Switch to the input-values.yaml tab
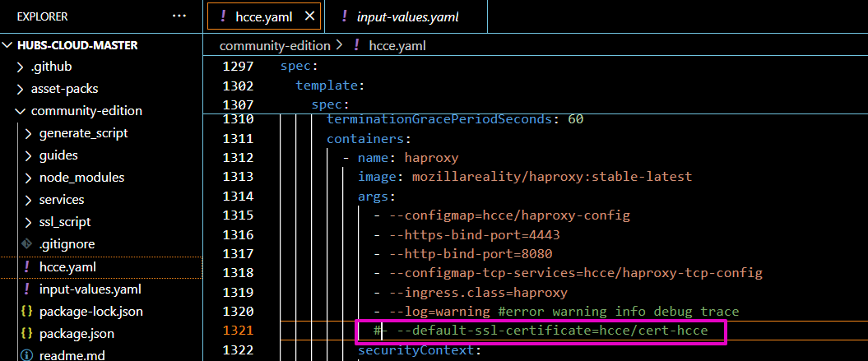 (408, 17)
